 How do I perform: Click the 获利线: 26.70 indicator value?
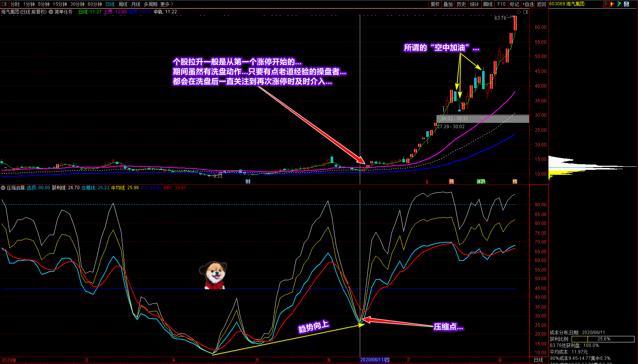point(66,188)
